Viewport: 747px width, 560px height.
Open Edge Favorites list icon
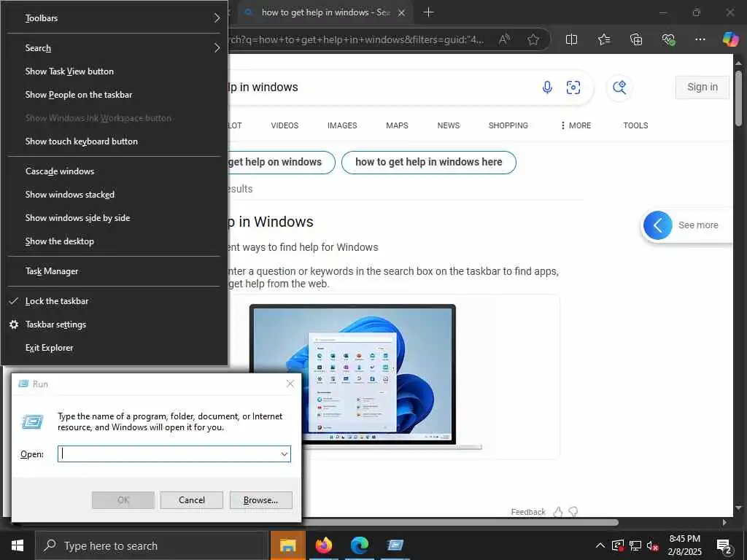point(603,39)
